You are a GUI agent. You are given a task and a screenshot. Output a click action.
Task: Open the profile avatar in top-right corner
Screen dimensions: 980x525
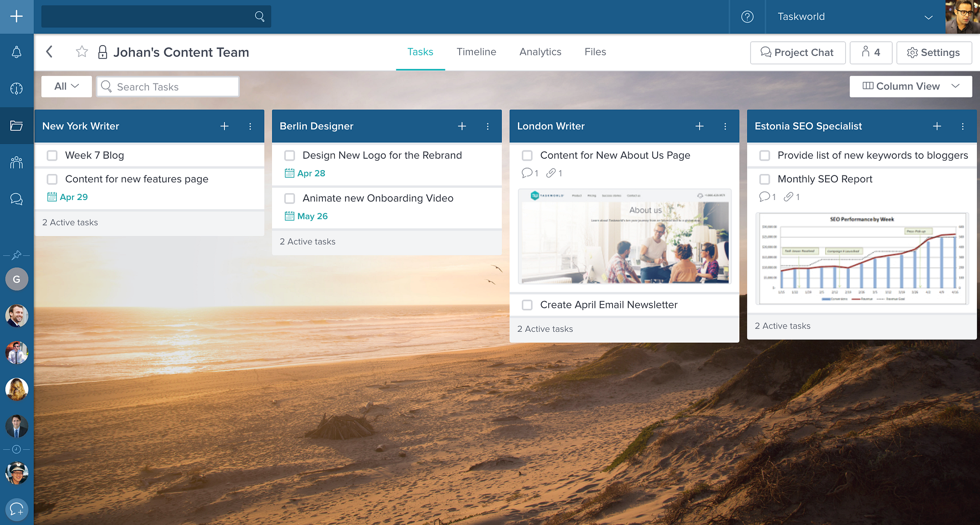click(962, 17)
